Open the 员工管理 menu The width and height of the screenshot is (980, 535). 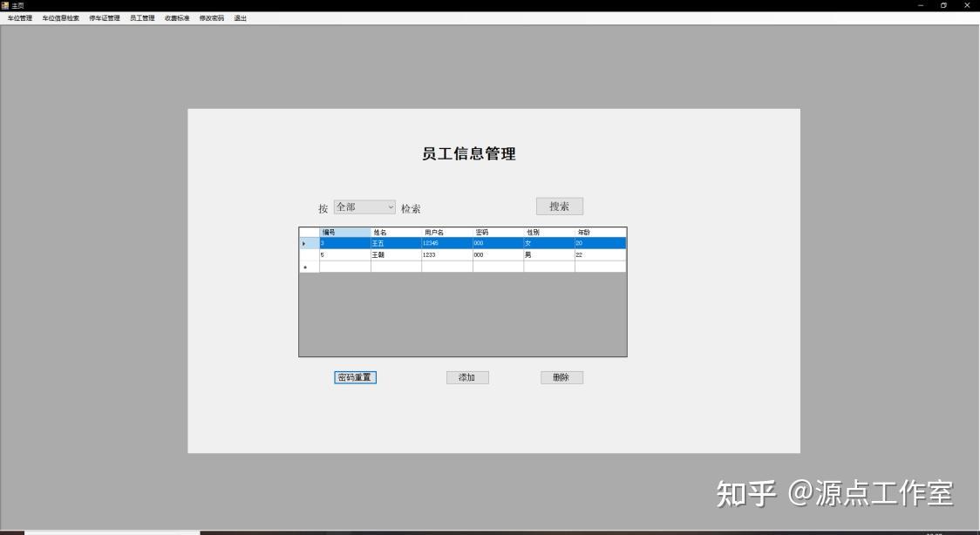click(142, 18)
